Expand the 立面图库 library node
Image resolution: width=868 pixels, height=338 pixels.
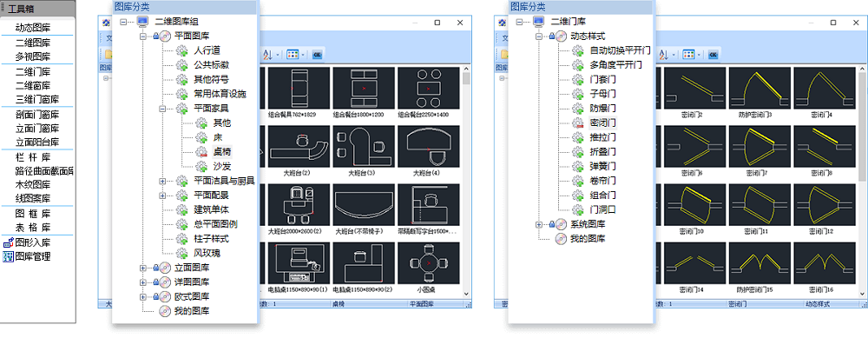pyautogui.click(x=143, y=268)
